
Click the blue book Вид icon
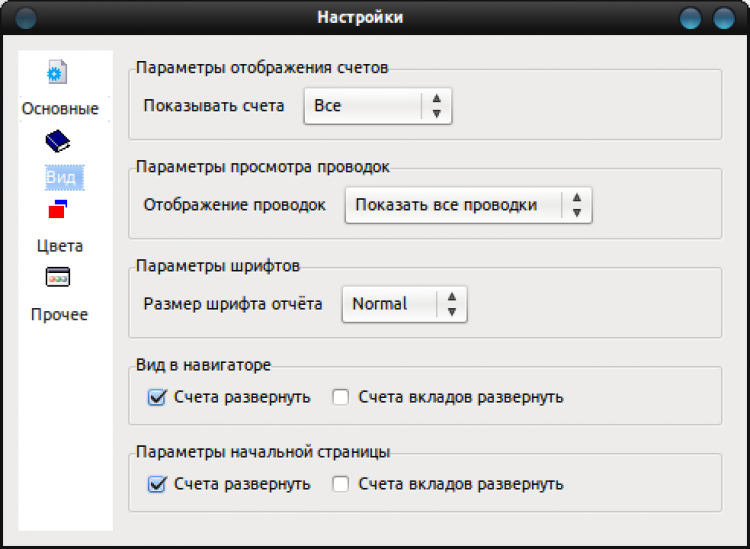(58, 140)
